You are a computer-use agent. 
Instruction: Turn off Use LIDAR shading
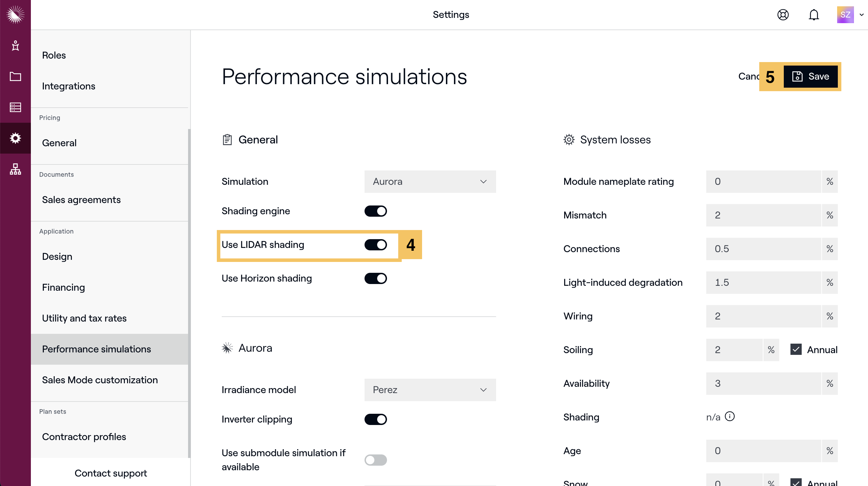click(375, 245)
